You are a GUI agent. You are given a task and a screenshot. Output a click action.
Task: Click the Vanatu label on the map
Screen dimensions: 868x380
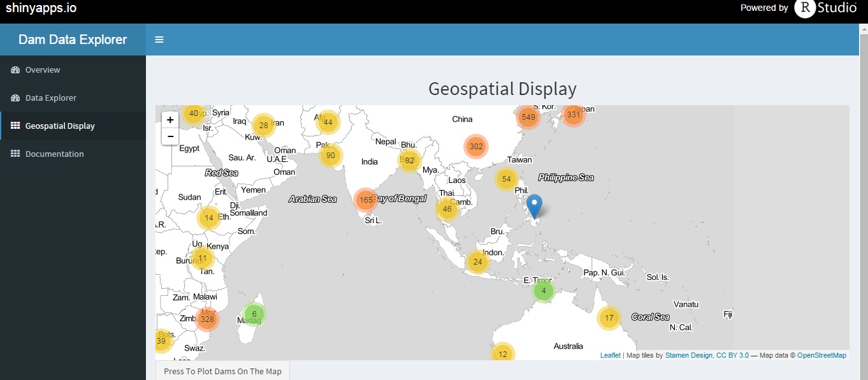686,304
